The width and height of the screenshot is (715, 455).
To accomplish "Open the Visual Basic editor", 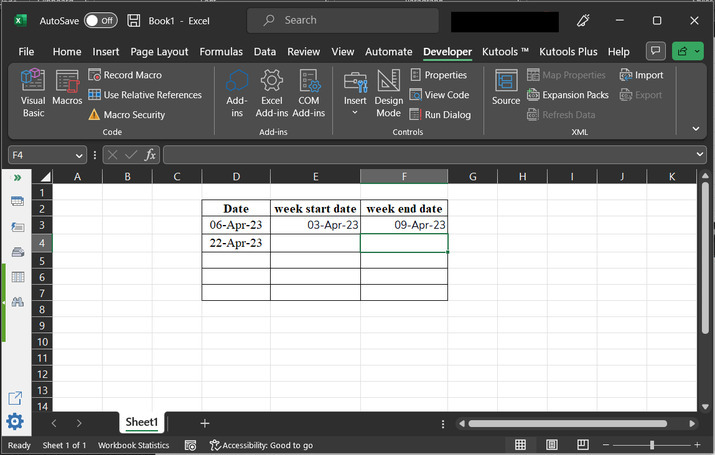I will tap(33, 92).
